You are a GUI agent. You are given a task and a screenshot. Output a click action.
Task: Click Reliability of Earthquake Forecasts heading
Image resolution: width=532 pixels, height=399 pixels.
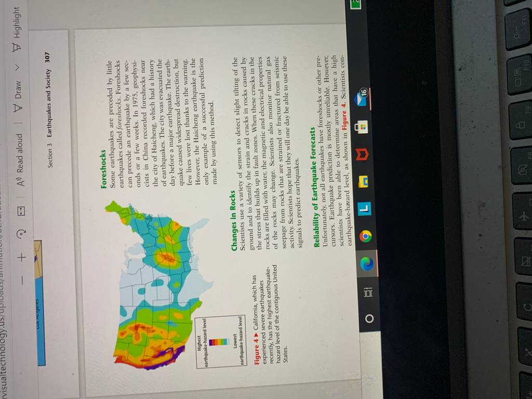[315, 187]
